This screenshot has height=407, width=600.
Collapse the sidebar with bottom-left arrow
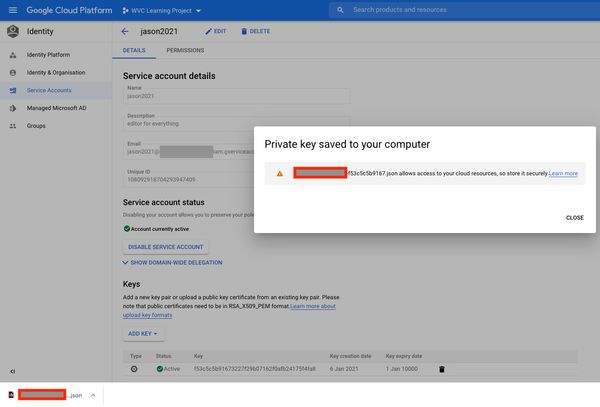click(x=13, y=371)
